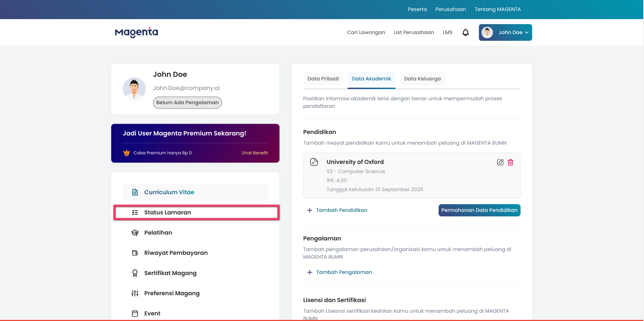
Task: Open Cari Lowongan in the navigation
Action: point(366,32)
